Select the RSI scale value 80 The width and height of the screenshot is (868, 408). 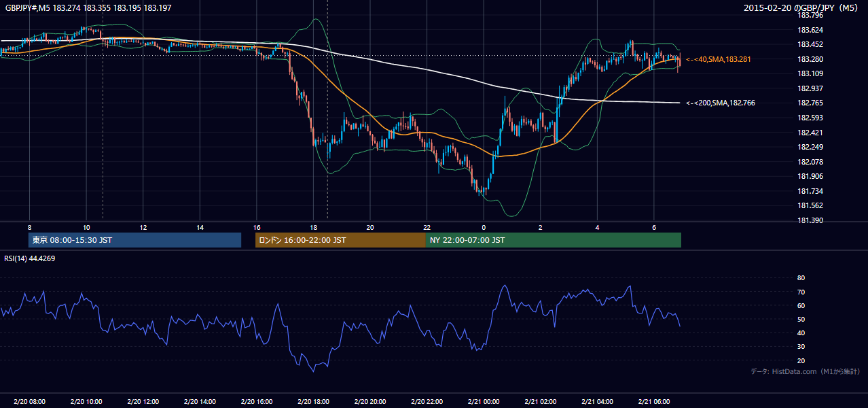[x=801, y=278]
